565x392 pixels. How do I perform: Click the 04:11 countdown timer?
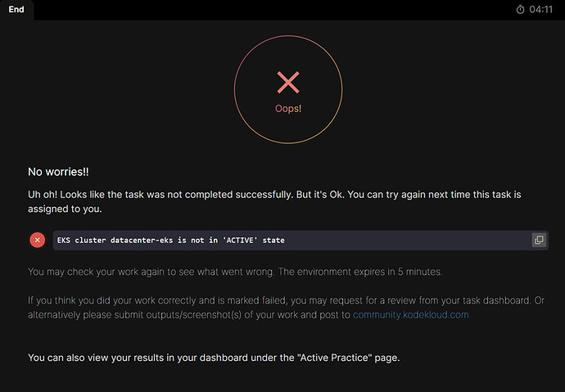(x=541, y=10)
